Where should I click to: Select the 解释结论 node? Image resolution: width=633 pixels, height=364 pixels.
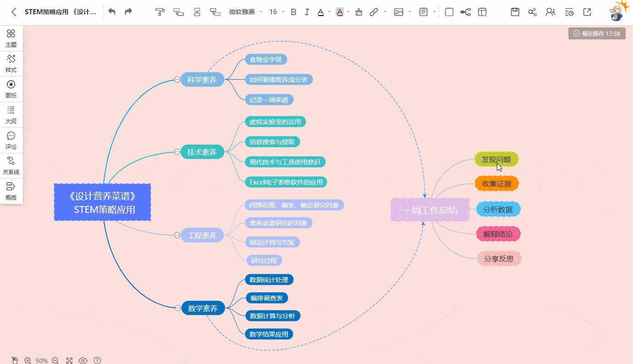498,234
